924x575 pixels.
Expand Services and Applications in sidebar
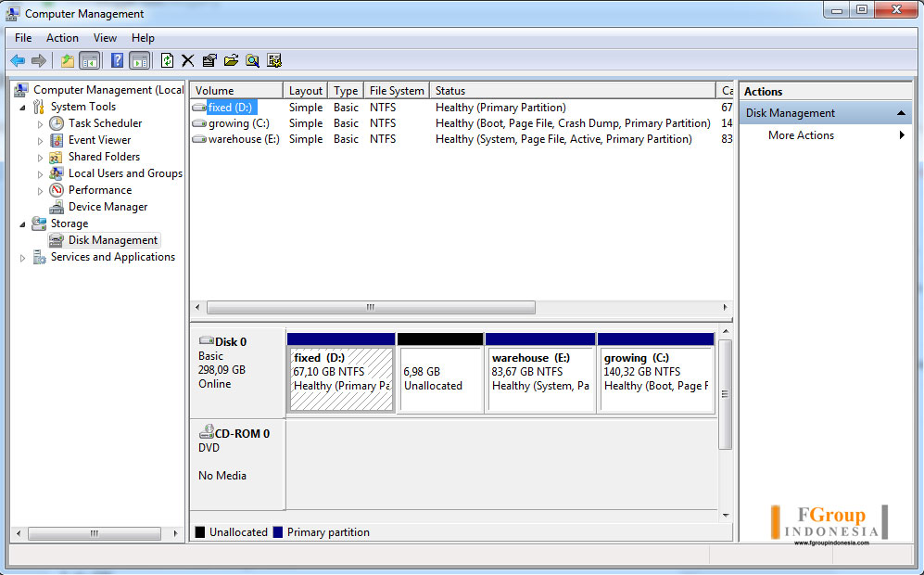pyautogui.click(x=21, y=257)
